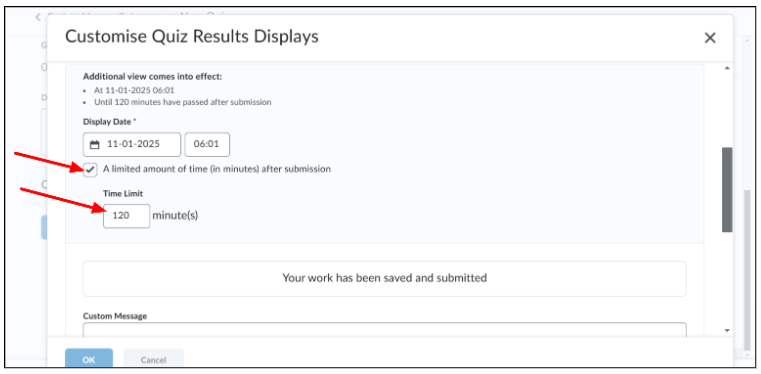The image size is (761, 374).
Task: Click the minute(s) unit text
Action: click(x=175, y=215)
